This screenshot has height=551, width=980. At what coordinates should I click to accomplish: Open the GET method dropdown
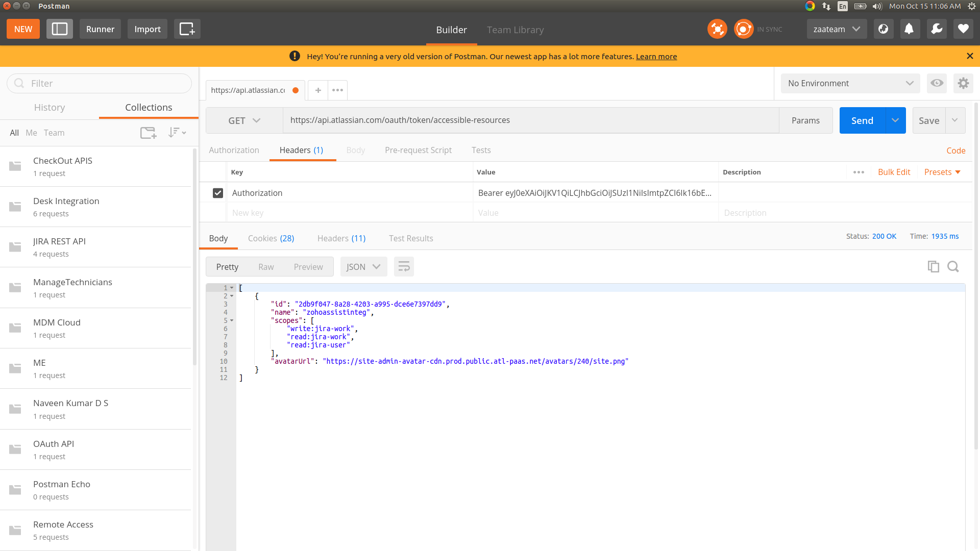(x=244, y=120)
